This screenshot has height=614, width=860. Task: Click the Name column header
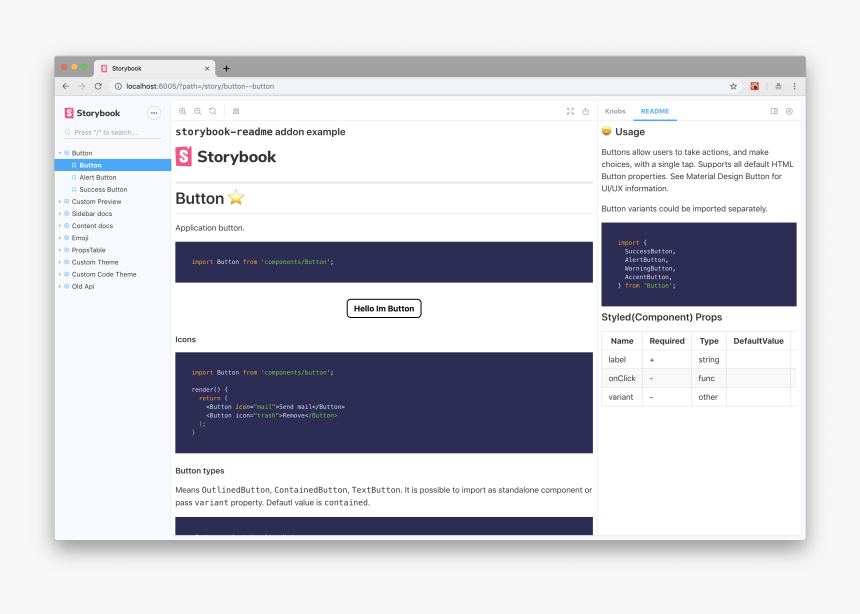[622, 341]
